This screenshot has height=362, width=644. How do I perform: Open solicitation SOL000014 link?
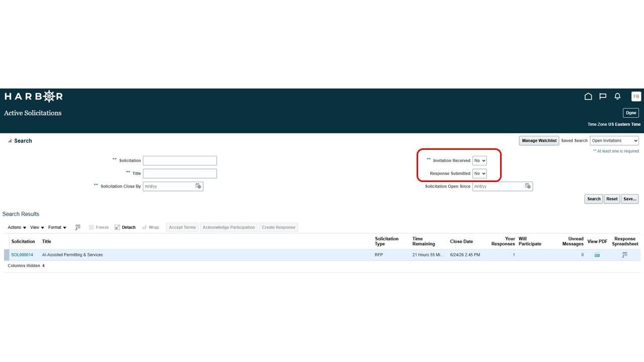pyautogui.click(x=22, y=255)
